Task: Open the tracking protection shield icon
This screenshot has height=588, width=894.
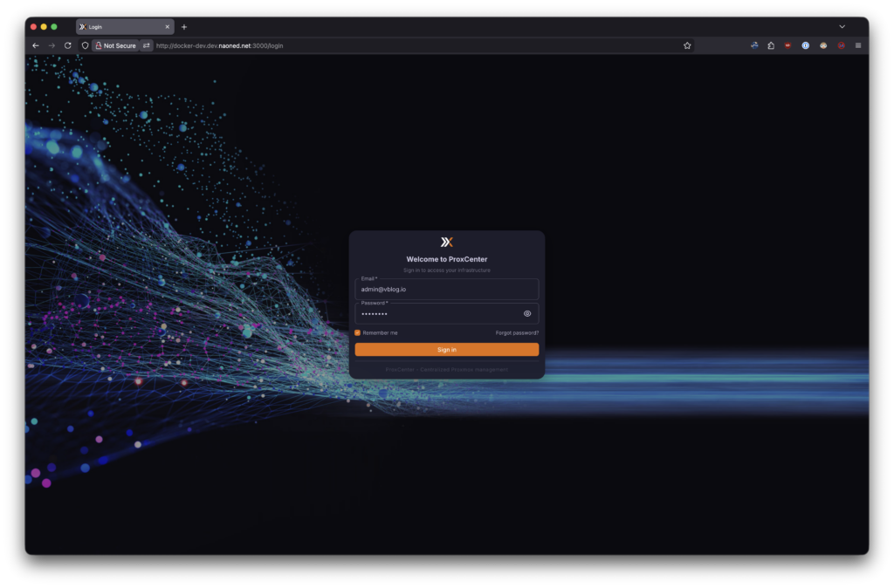Action: point(86,45)
